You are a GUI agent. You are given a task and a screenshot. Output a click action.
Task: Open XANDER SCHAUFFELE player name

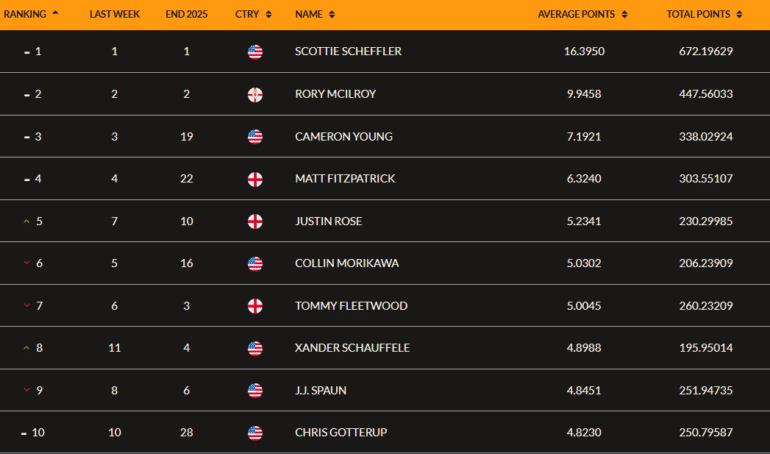tap(352, 348)
